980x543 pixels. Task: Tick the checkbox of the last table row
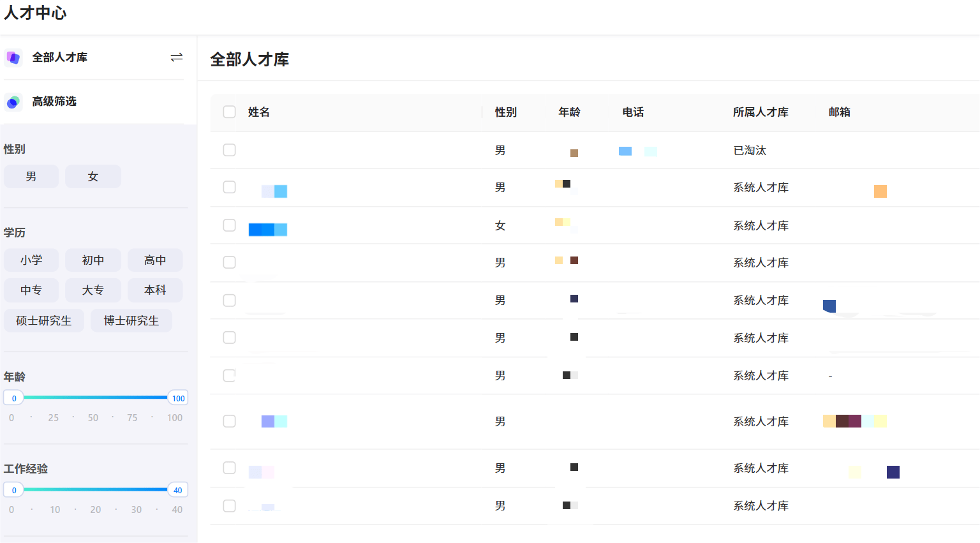[x=230, y=505]
